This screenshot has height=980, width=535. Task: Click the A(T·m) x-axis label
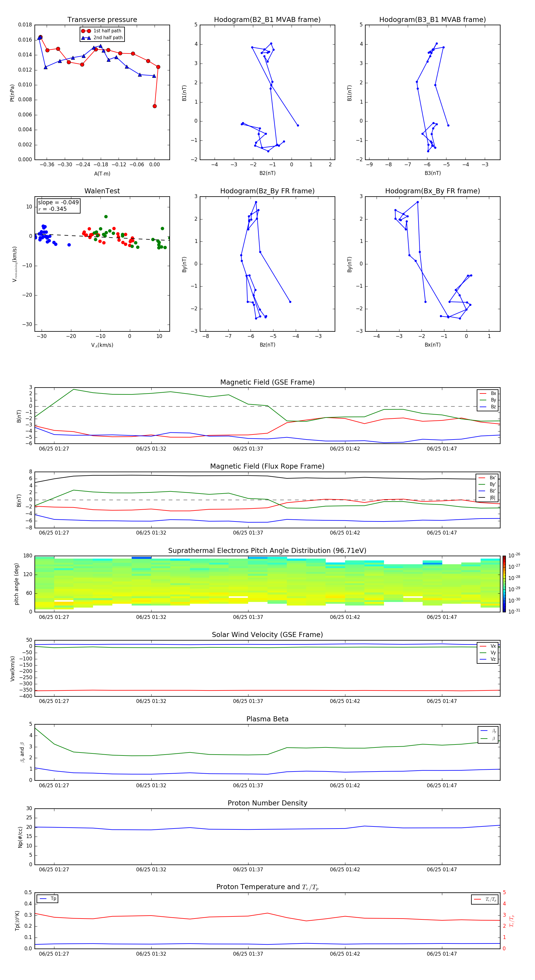(102, 174)
